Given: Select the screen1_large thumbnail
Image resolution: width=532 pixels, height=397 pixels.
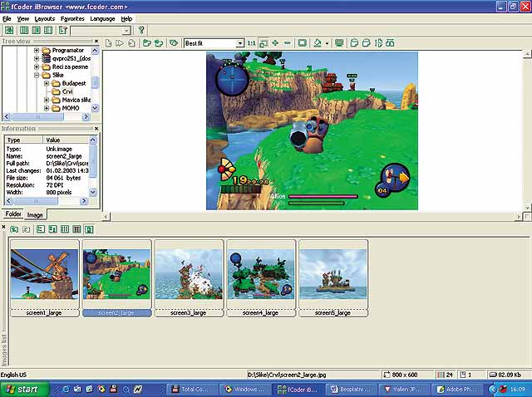Looking at the screenshot, I should click(44, 278).
